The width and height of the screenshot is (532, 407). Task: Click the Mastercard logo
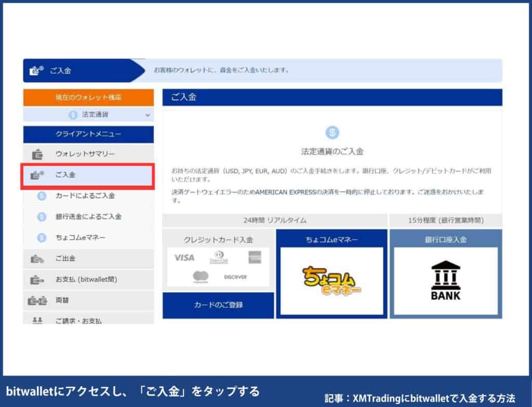click(201, 277)
